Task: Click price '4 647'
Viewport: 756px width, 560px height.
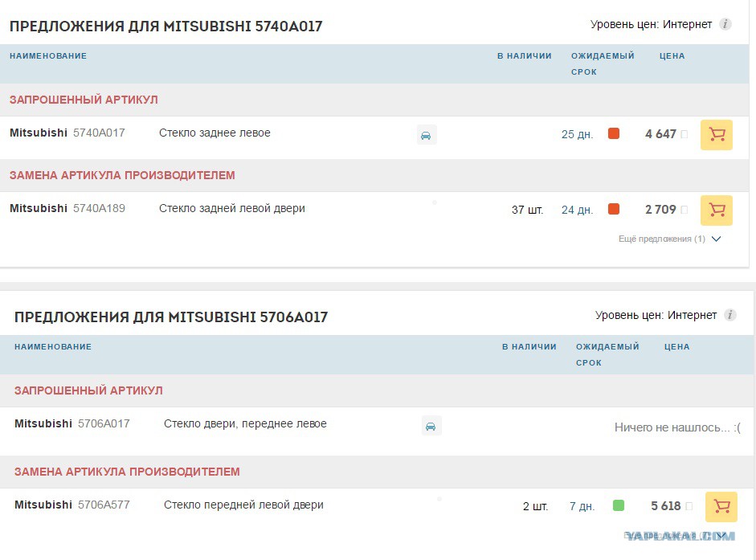Action: click(660, 133)
